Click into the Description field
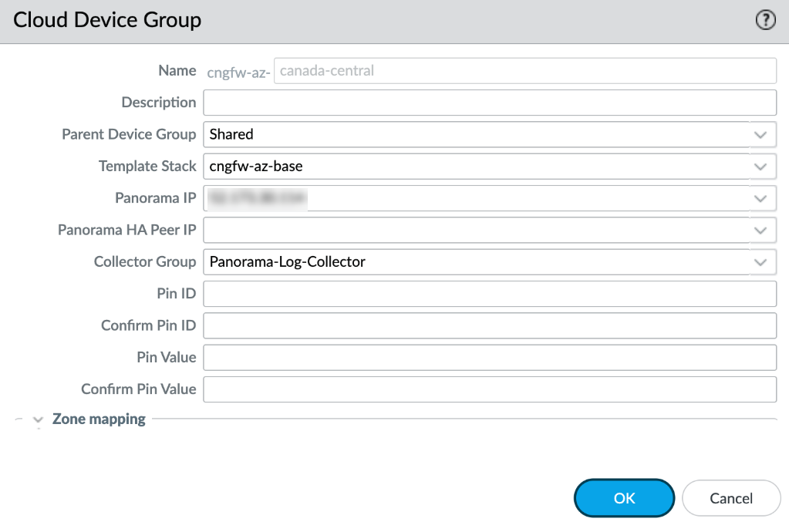The width and height of the screenshot is (789, 532). click(x=490, y=103)
